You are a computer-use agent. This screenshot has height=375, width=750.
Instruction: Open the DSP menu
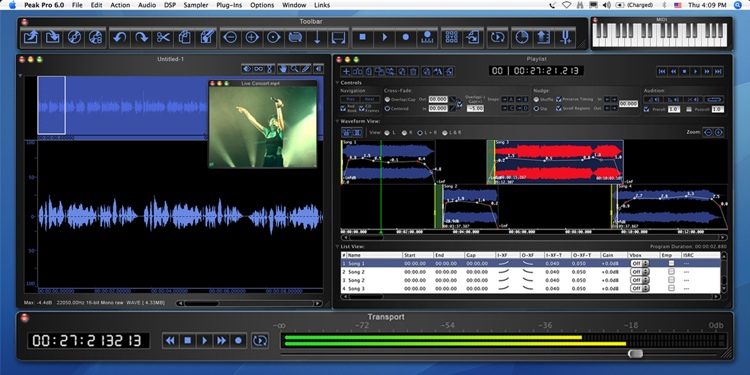169,5
